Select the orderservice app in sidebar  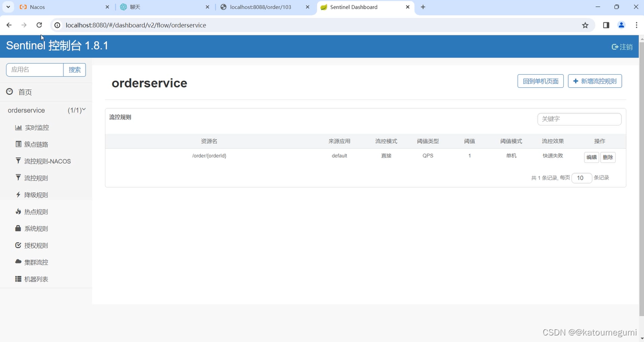26,110
